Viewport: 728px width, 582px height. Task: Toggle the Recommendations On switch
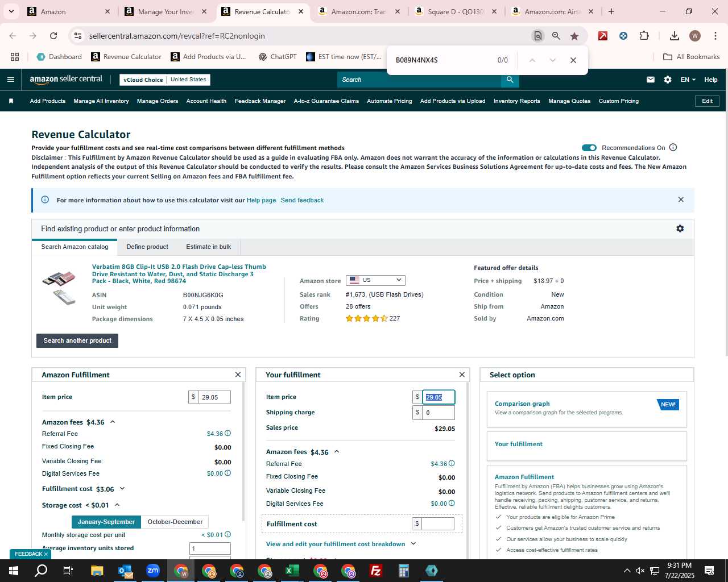pyautogui.click(x=589, y=148)
